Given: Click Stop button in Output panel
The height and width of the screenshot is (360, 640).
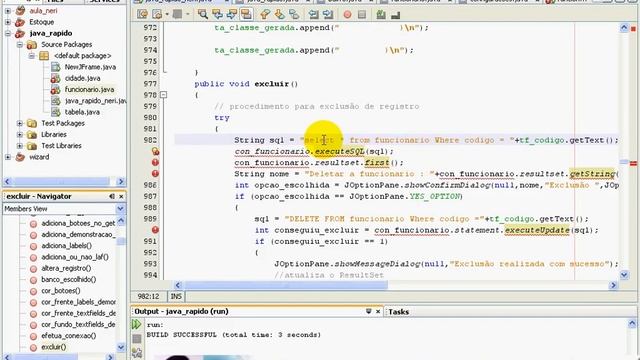Looking at the screenshot, I should 137,339.
